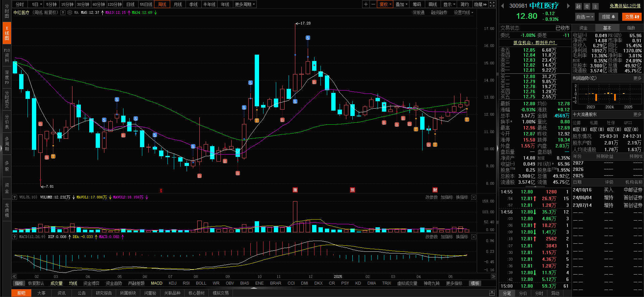Screen dimensions: 644x297
Task: Toggle MACD indicator
Action: pyautogui.click(x=156, y=283)
